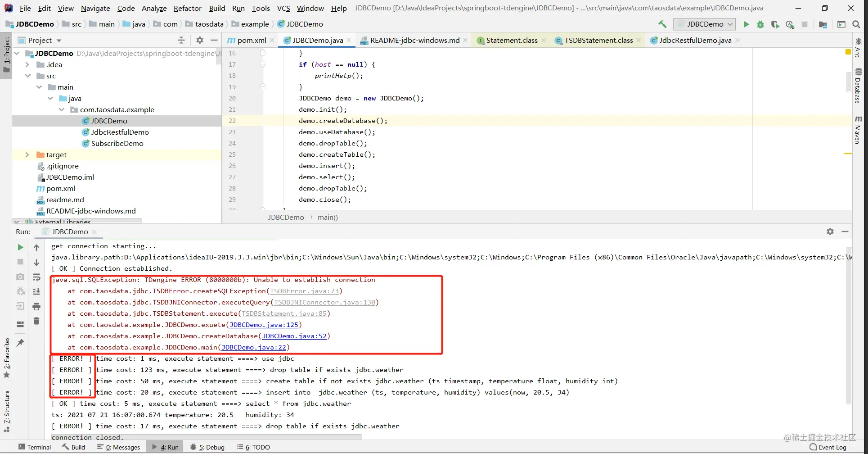Expand the .idea folder

pos(27,64)
